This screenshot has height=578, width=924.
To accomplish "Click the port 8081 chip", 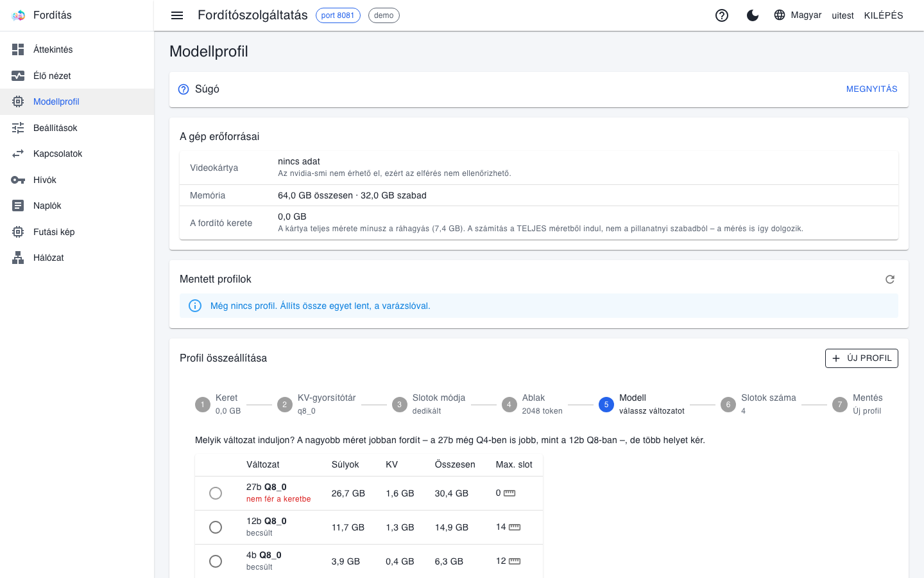I will (x=338, y=15).
